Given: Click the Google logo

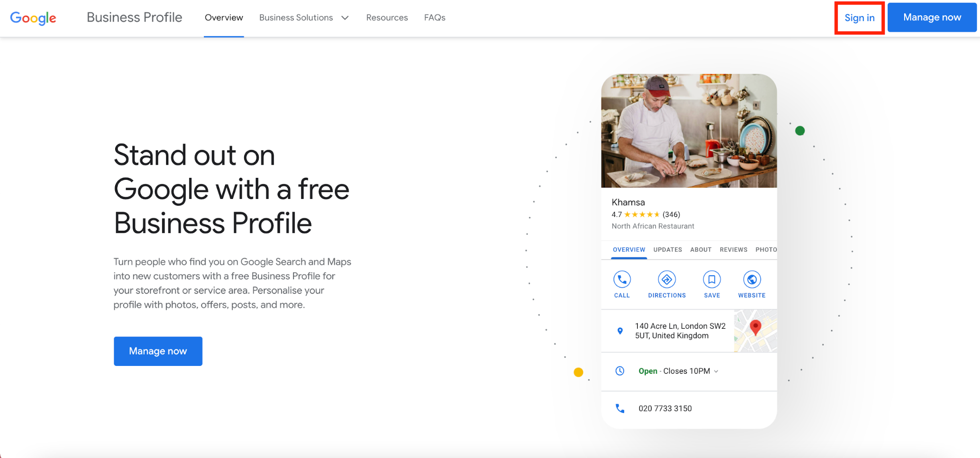Looking at the screenshot, I should pos(33,18).
